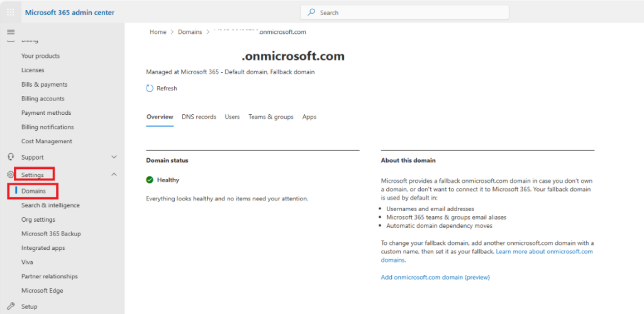Click the About this domain heading

tap(408, 160)
